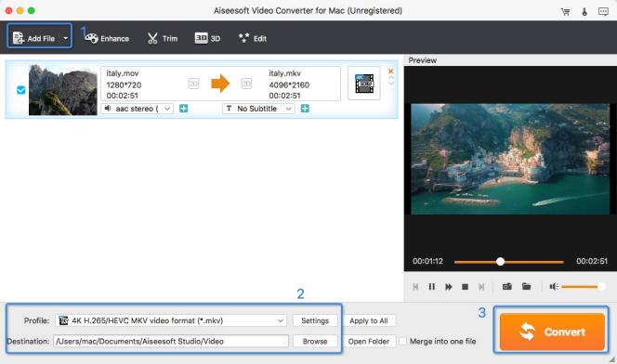This screenshot has width=617, height=364.
Task: Click the Settings button
Action: (x=315, y=320)
